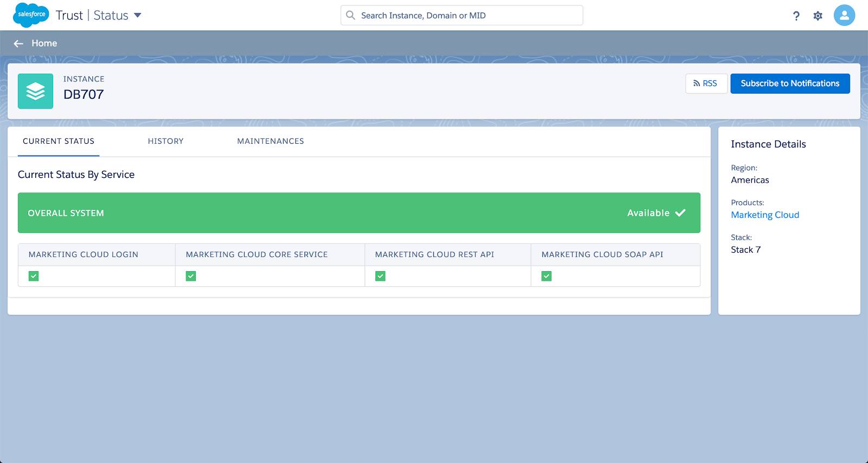868x463 pixels.
Task: Click the Available checkmark icon
Action: click(680, 213)
